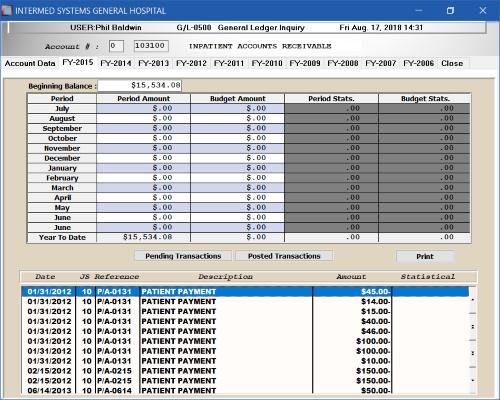
Task: Restore down the Intermed Systems window
Action: coord(450,11)
